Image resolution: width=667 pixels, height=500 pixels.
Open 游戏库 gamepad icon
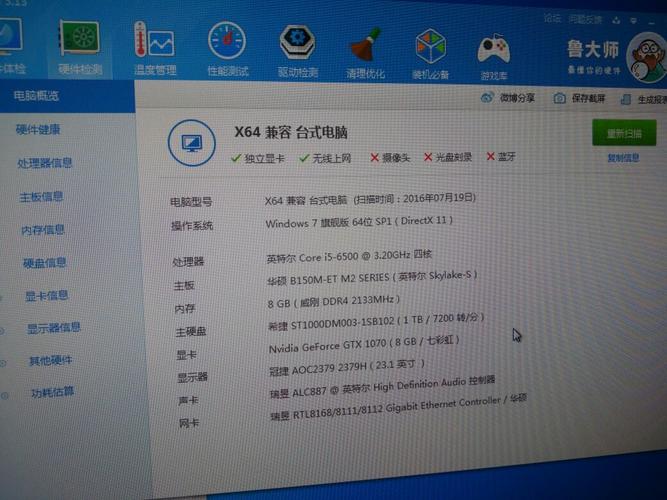[x=493, y=57]
